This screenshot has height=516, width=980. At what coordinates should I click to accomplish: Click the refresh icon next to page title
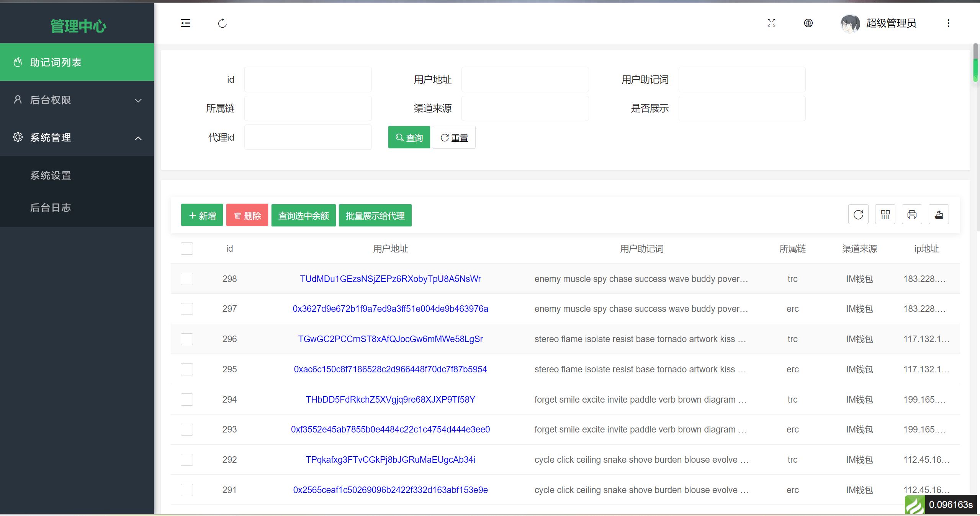[222, 23]
